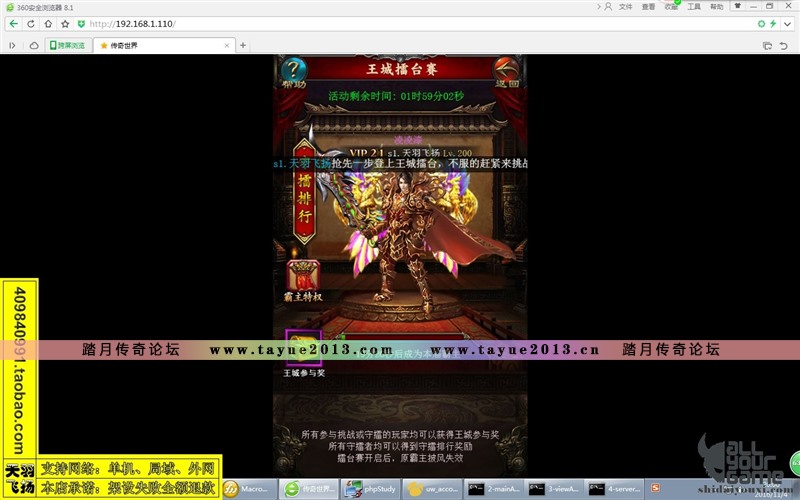The height and width of the screenshot is (500, 800).
Task: Open phpStudy from the taskbar
Action: [x=366, y=489]
